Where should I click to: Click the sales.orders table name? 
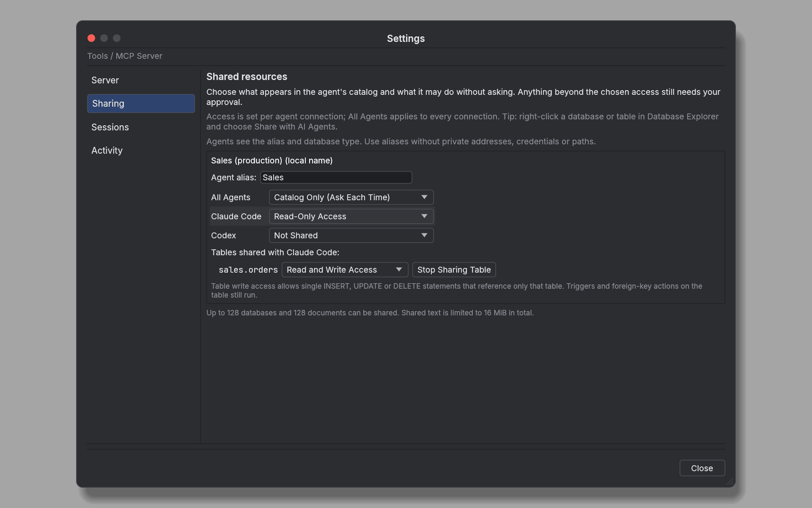pos(248,270)
